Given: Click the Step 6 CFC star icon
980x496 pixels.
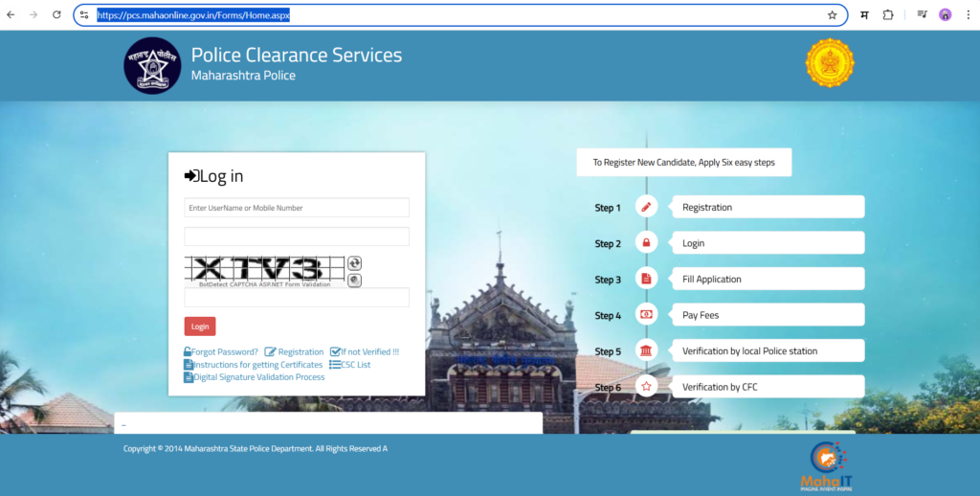Looking at the screenshot, I should coord(646,387).
